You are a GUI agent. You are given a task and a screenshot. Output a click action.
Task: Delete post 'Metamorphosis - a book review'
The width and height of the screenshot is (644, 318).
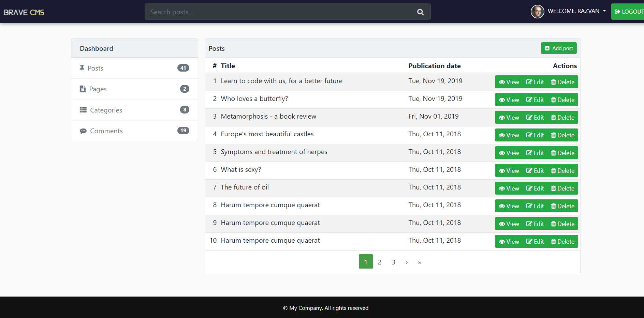(562, 117)
